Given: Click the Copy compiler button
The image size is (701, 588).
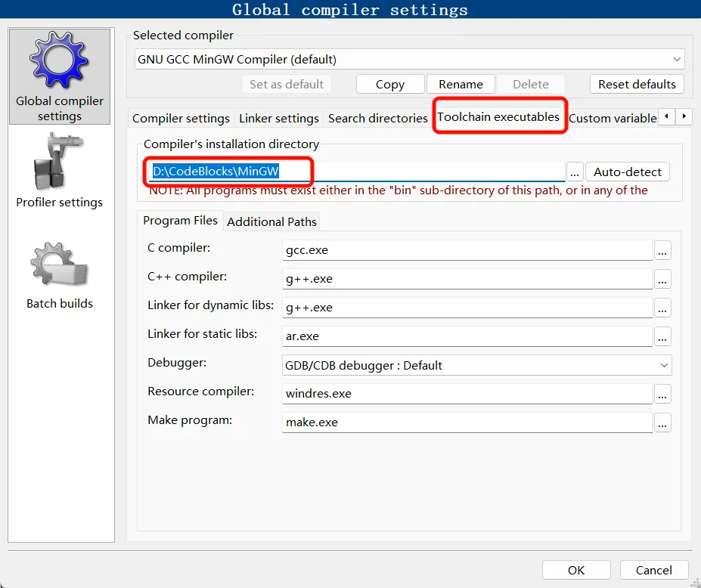Looking at the screenshot, I should 389,84.
